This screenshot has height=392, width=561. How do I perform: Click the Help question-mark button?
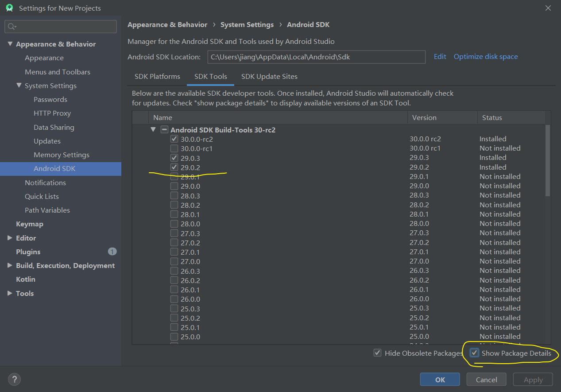pos(14,379)
